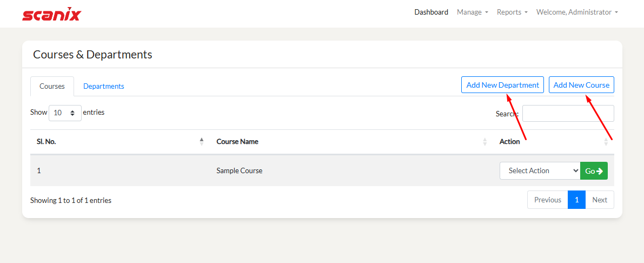Click the Sample Course row
The image size is (644, 263).
(239, 170)
